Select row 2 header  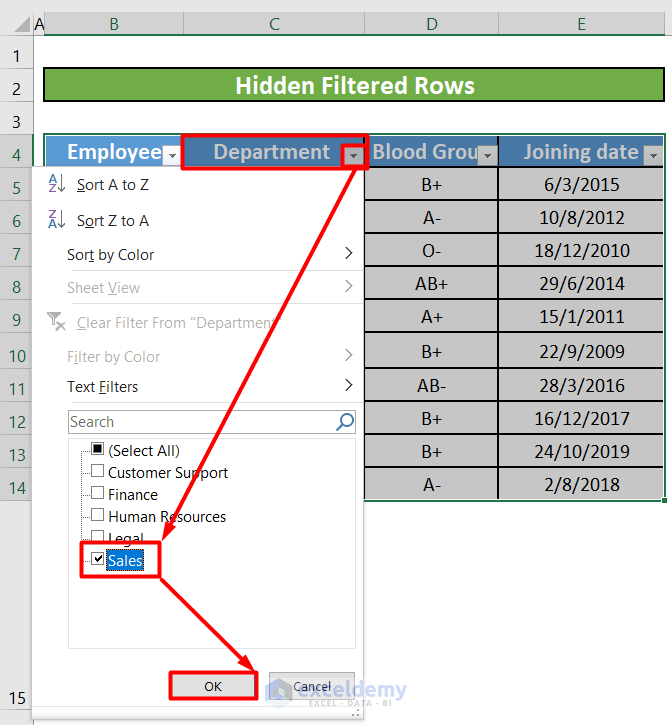coord(16,88)
